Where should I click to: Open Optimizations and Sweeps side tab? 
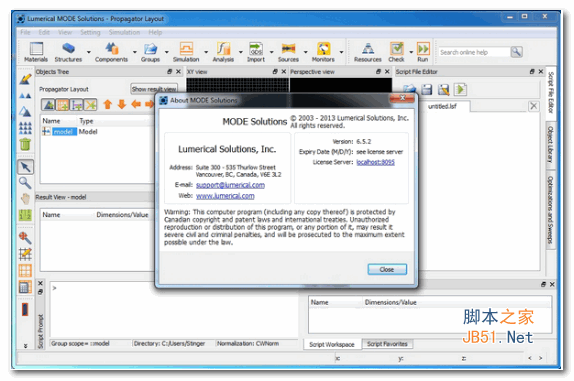tap(550, 209)
